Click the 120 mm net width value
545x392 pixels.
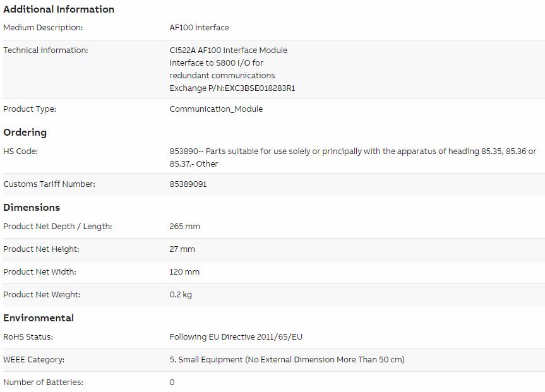(184, 272)
